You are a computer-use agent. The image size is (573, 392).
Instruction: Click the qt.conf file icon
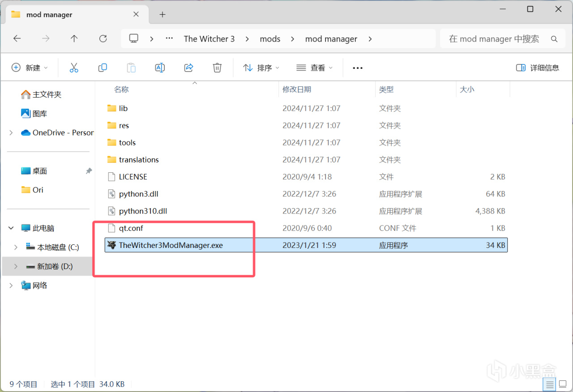[x=112, y=228]
